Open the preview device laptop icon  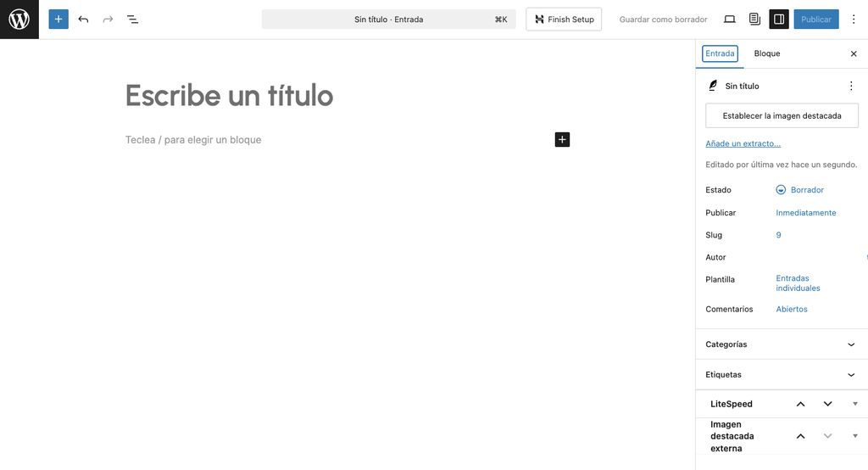[x=730, y=20]
